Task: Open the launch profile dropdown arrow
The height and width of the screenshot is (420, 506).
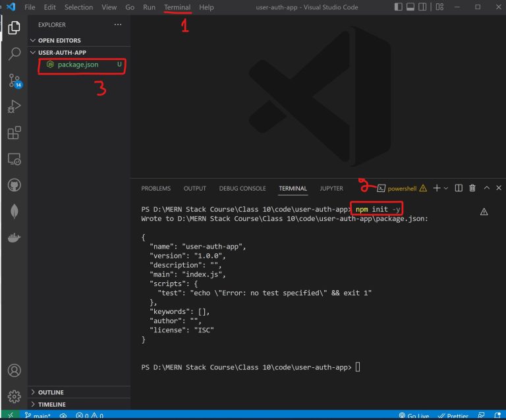Action: 445,188
